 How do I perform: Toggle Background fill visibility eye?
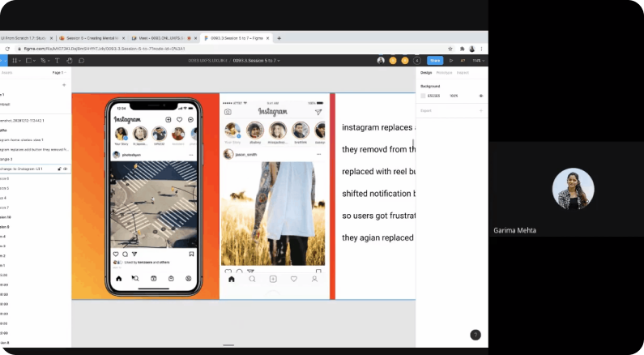pos(480,96)
